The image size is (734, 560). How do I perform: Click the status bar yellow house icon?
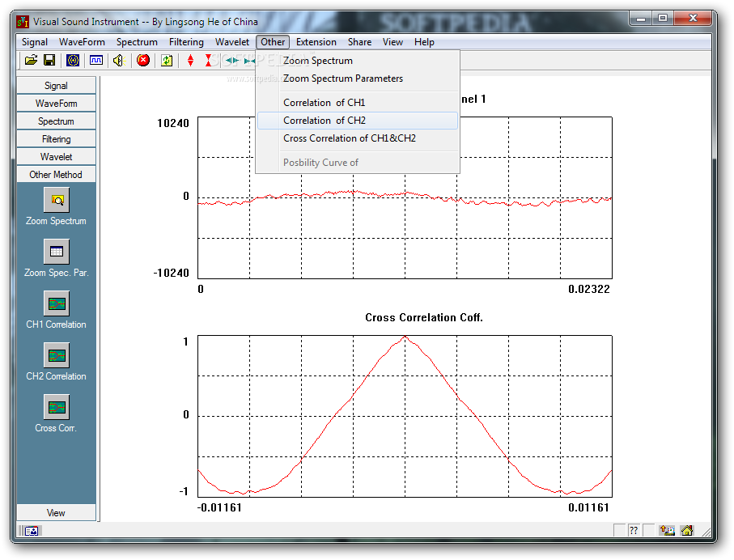[687, 531]
